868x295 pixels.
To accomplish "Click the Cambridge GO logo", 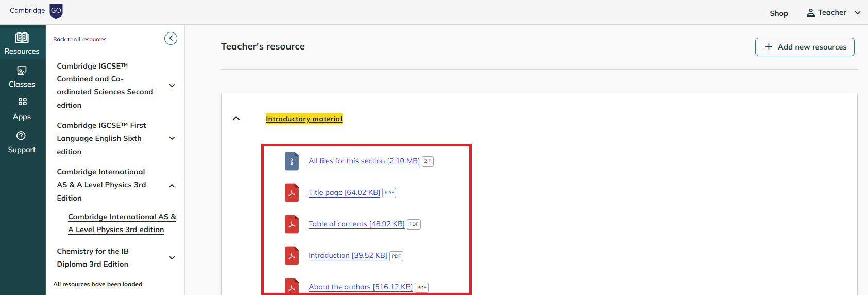I will pyautogui.click(x=36, y=11).
